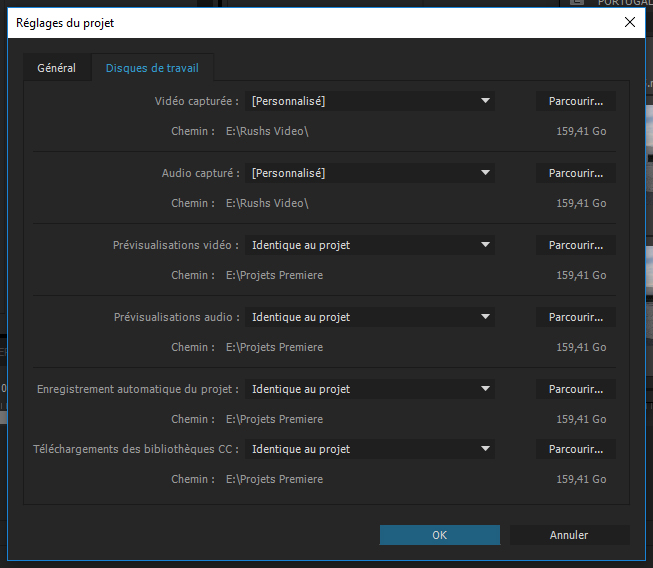Open the Vidéo capturée location dropdown
This screenshot has width=653, height=568.
point(370,101)
